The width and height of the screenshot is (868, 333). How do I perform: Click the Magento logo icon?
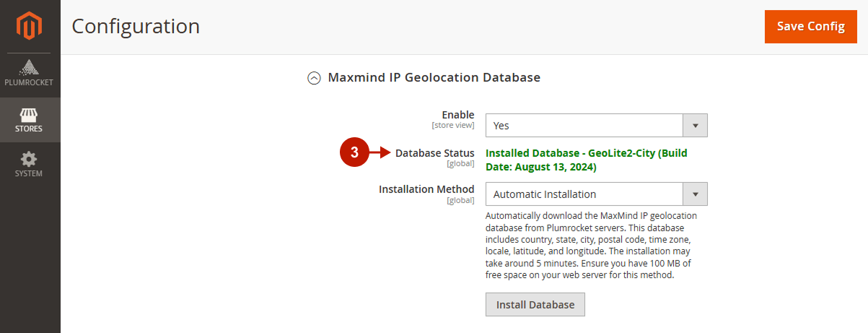tap(30, 27)
